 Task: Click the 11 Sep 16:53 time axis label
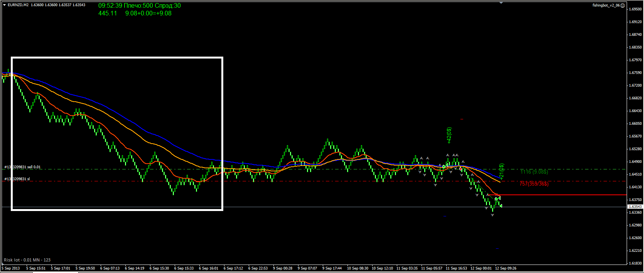coord(456,268)
